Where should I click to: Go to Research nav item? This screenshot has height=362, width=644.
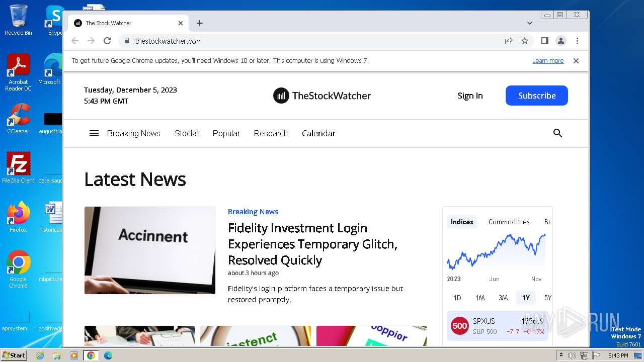(x=271, y=133)
